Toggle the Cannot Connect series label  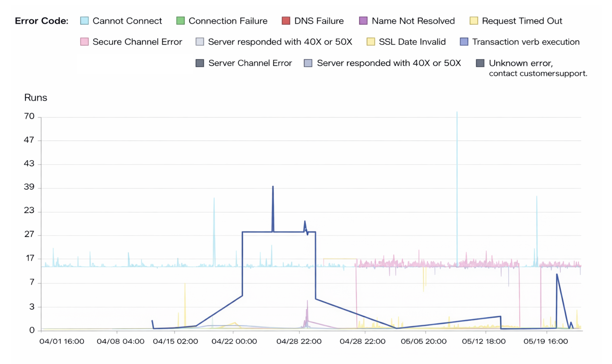pos(127,21)
